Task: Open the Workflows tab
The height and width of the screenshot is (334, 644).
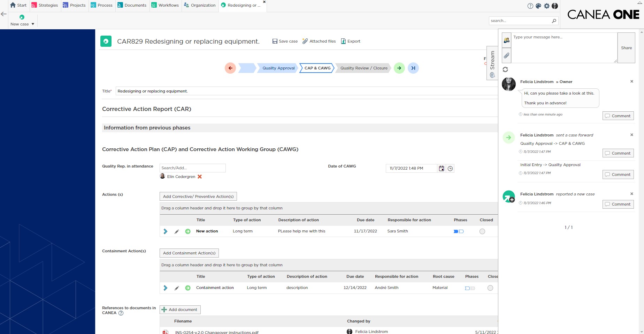Action: coord(165,5)
